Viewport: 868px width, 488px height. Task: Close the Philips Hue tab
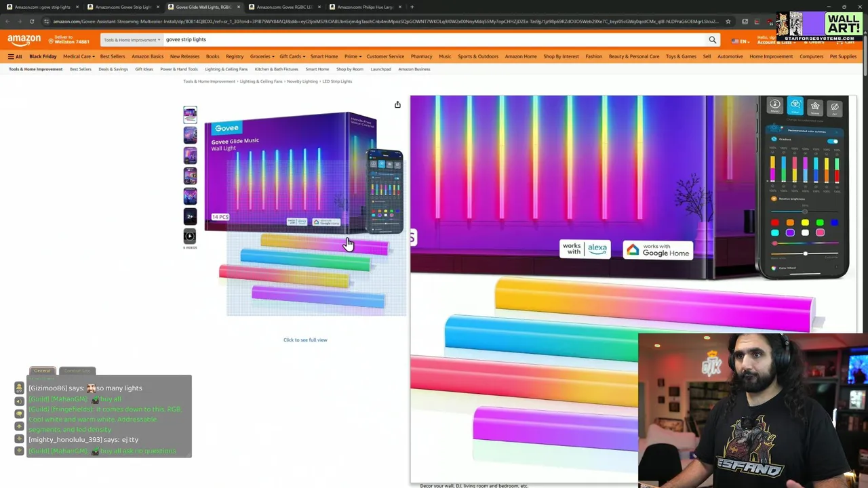pyautogui.click(x=400, y=7)
